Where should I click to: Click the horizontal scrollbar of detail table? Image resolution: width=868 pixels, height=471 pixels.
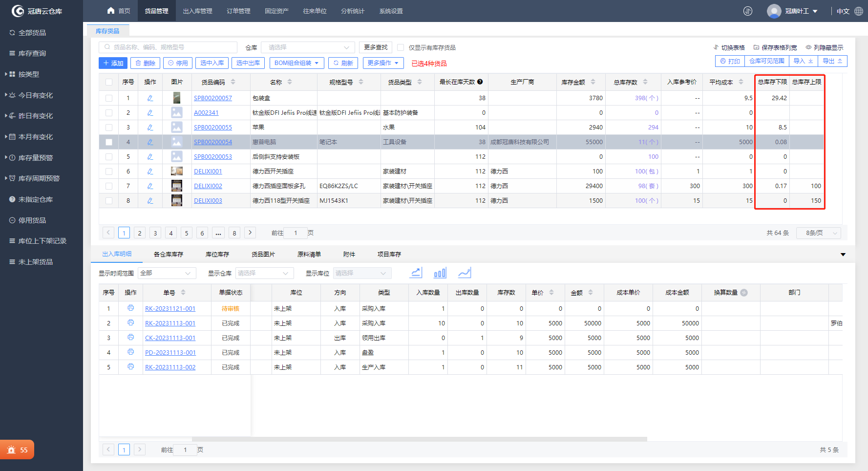click(419, 439)
